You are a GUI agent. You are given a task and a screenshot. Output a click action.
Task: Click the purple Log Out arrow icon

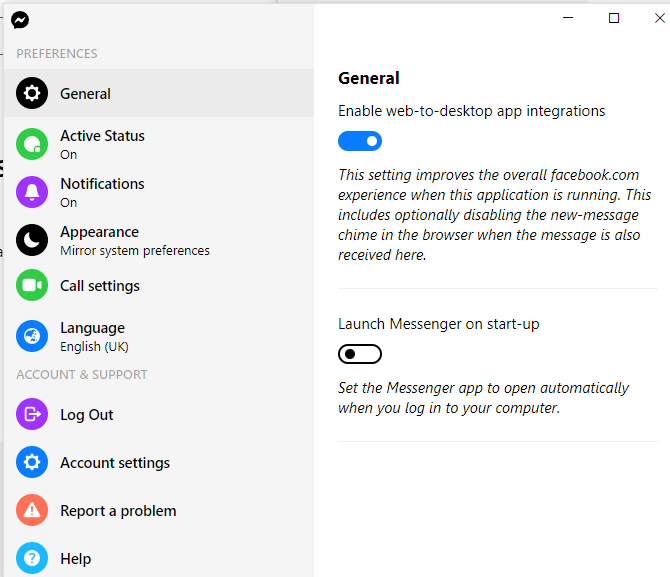click(x=32, y=414)
